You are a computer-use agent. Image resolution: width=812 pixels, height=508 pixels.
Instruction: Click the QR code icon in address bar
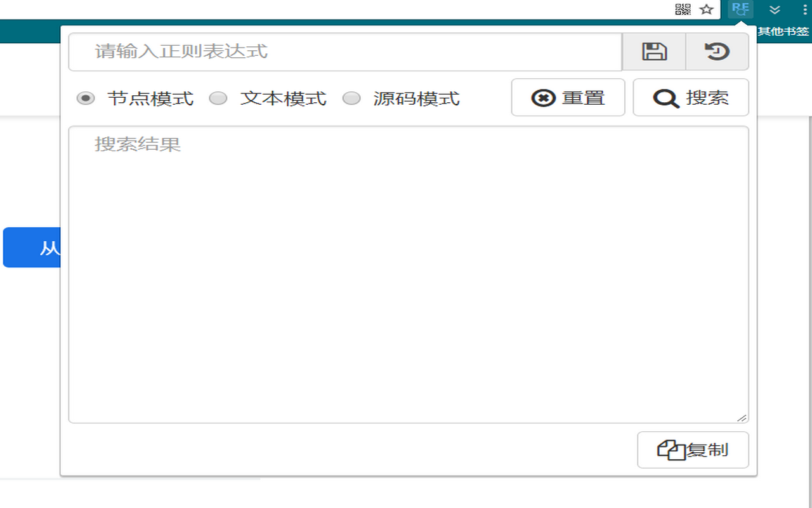point(683,10)
